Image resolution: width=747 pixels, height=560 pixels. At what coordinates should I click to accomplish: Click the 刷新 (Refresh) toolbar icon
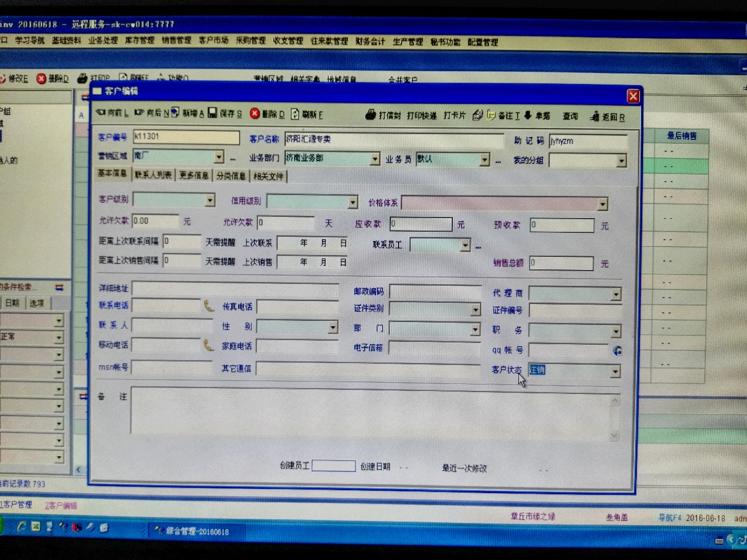(295, 114)
